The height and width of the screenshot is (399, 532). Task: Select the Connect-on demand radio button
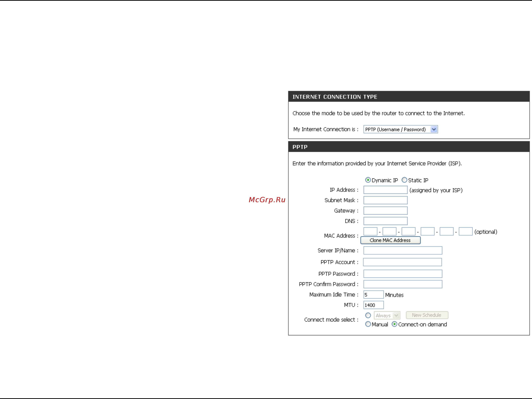tap(394, 324)
